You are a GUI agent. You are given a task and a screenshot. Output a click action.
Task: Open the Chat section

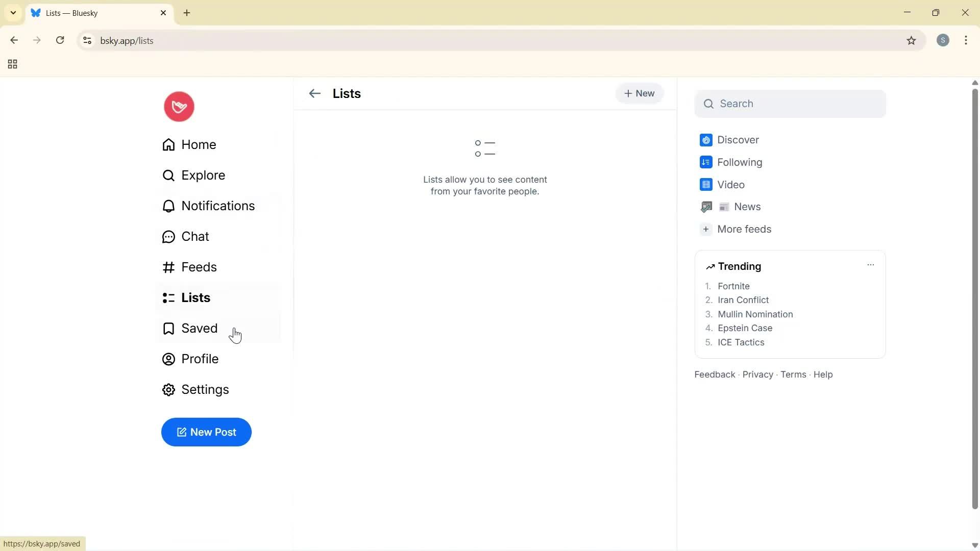195,236
